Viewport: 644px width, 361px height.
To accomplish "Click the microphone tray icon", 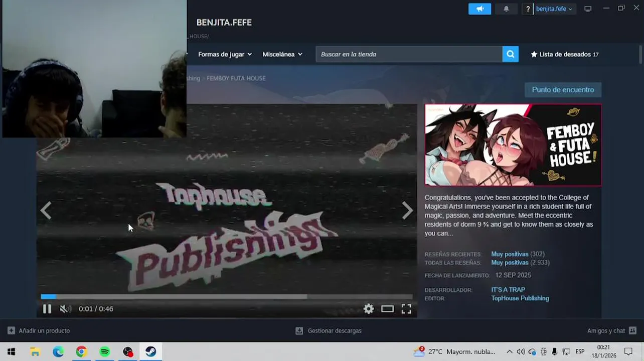I will (555, 351).
